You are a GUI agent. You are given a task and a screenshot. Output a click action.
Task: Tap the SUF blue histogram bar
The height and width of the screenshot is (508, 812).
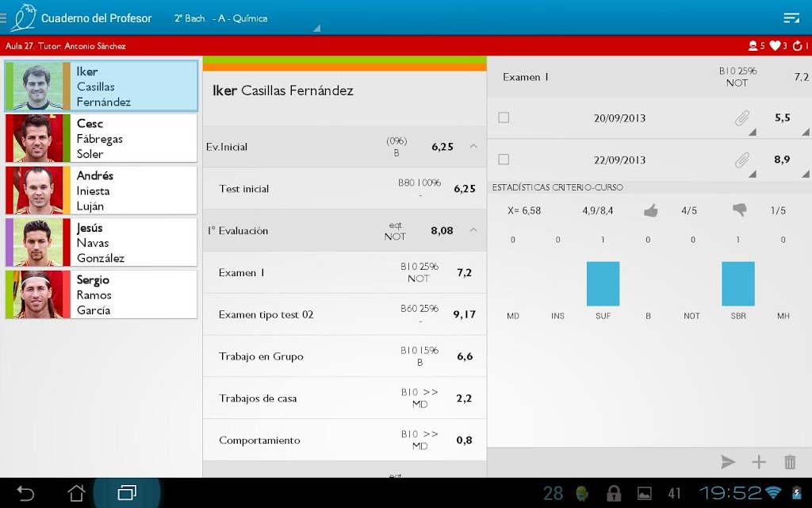click(x=603, y=284)
